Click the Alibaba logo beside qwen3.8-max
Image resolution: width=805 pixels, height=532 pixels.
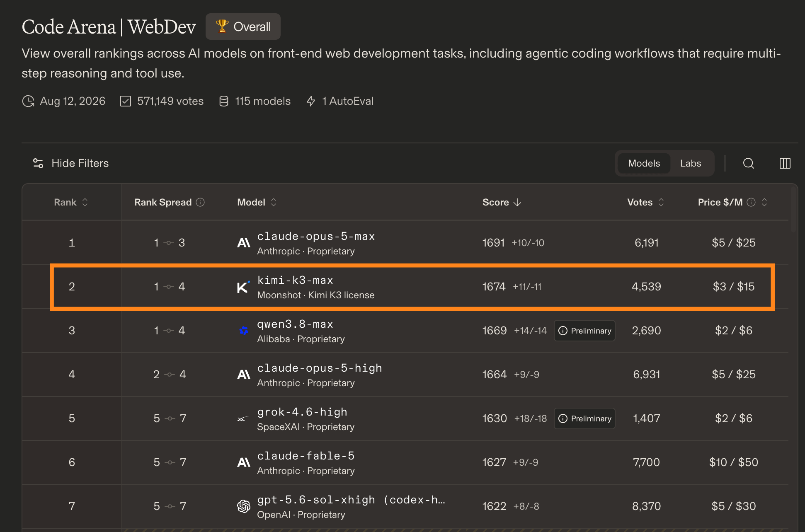[244, 331]
